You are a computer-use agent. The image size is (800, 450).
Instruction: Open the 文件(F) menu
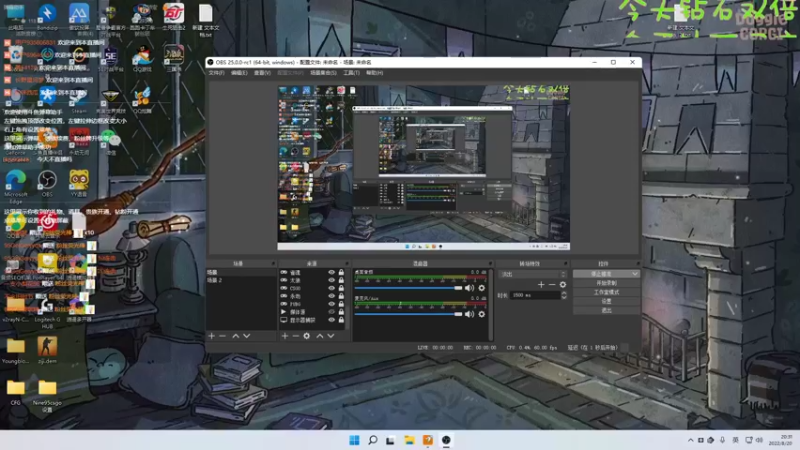pos(216,73)
